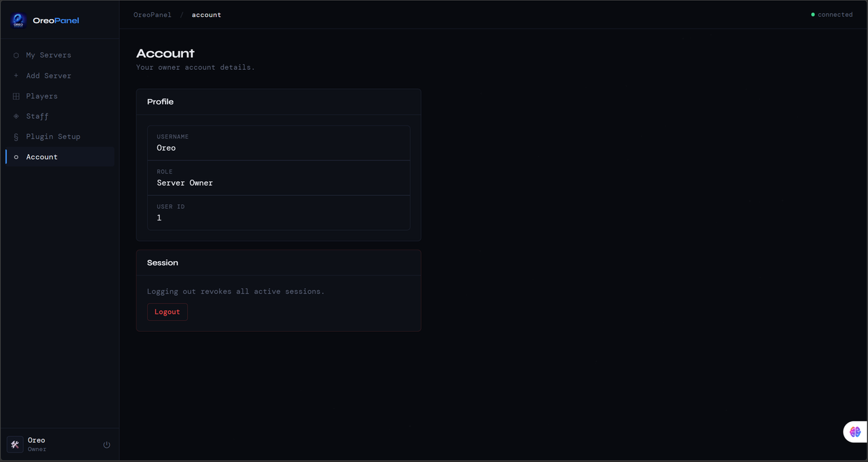Screen dimensions: 868x462
Task: Click the My Servers circle icon
Action: coord(16,56)
